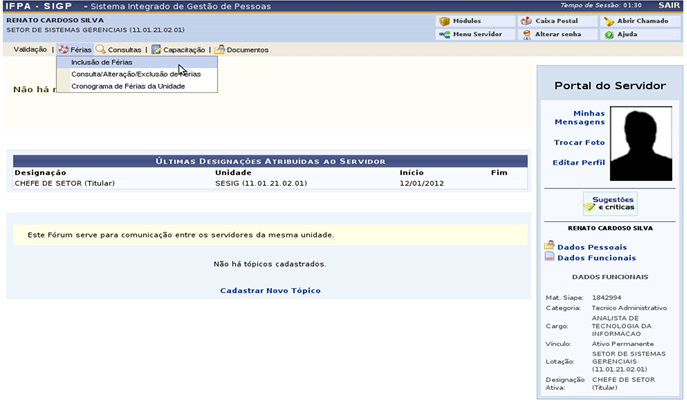
Task: Click Abrir Chamado button
Action: coord(640,21)
